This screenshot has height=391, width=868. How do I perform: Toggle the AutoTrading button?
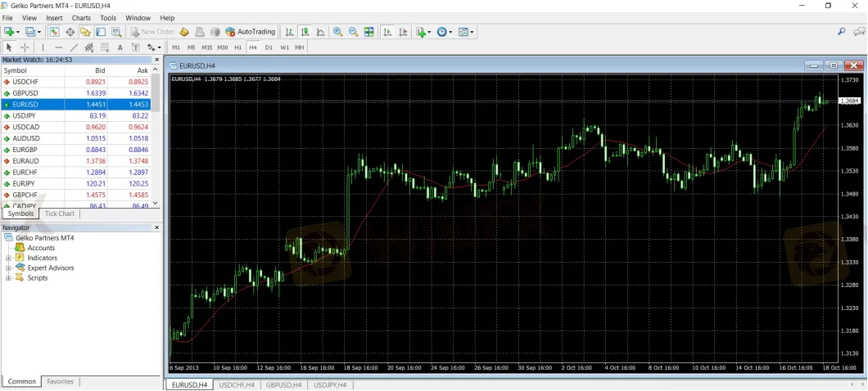pyautogui.click(x=251, y=32)
